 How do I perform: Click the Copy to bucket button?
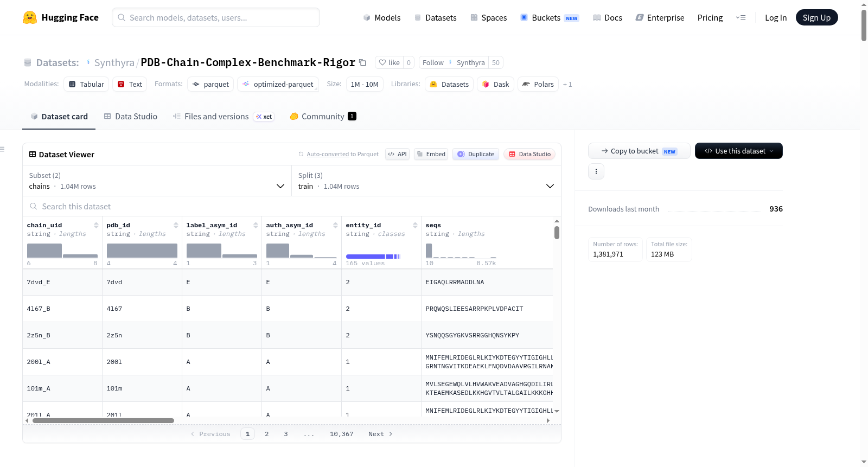(x=639, y=151)
